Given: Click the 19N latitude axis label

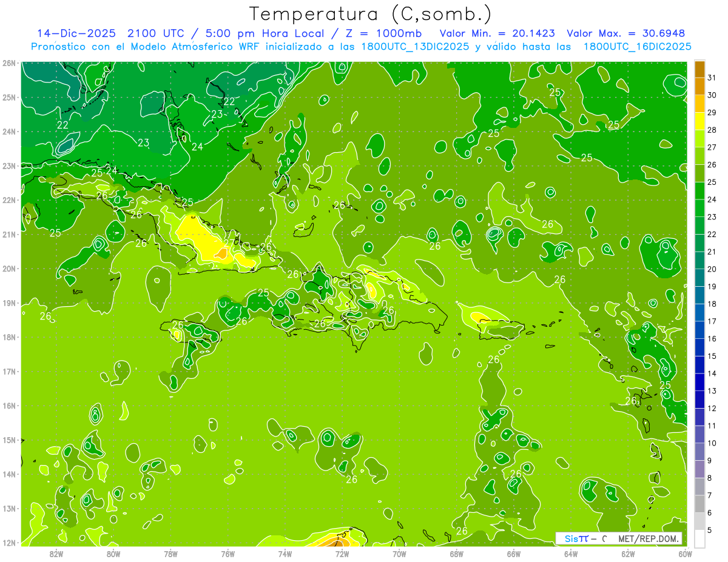Looking at the screenshot, I should point(9,303).
